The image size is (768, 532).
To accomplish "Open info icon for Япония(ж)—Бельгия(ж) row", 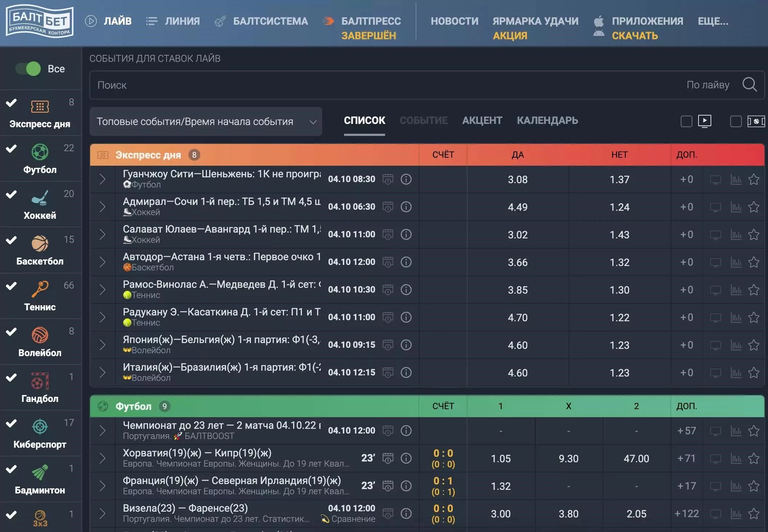I will 406,345.
